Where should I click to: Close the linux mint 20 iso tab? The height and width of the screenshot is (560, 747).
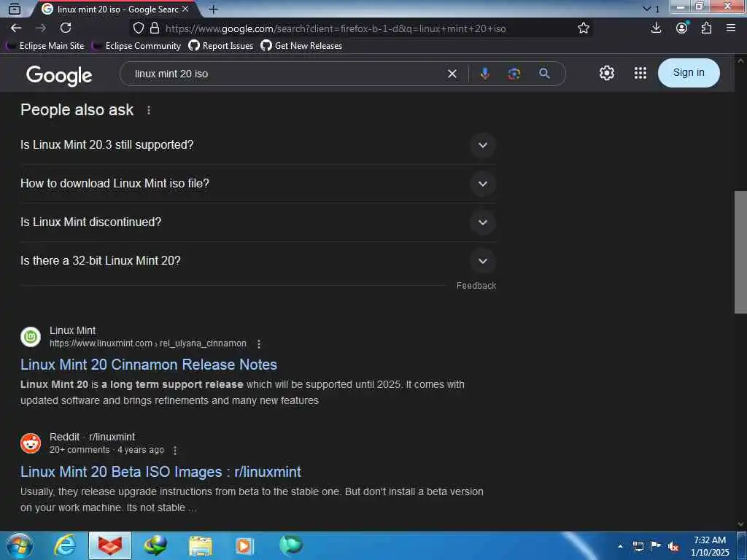point(185,9)
